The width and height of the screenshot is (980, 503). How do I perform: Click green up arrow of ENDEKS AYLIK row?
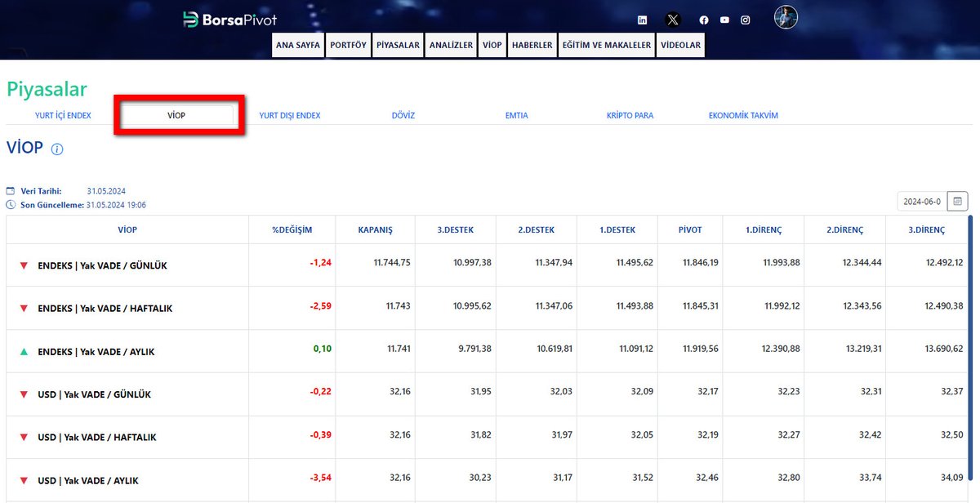click(x=24, y=351)
